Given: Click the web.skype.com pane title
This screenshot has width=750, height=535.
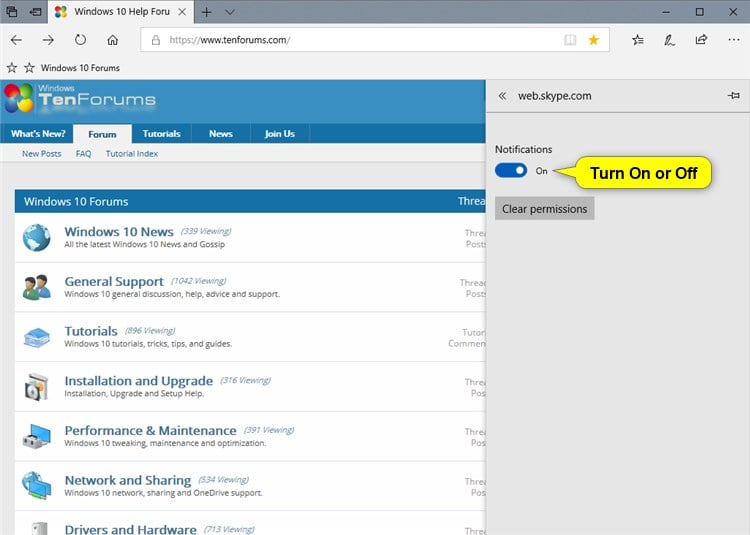Looking at the screenshot, I should tap(555, 96).
